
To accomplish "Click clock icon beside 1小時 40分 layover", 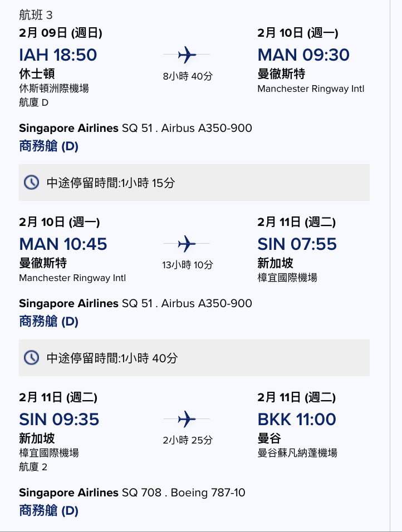I will point(31,358).
